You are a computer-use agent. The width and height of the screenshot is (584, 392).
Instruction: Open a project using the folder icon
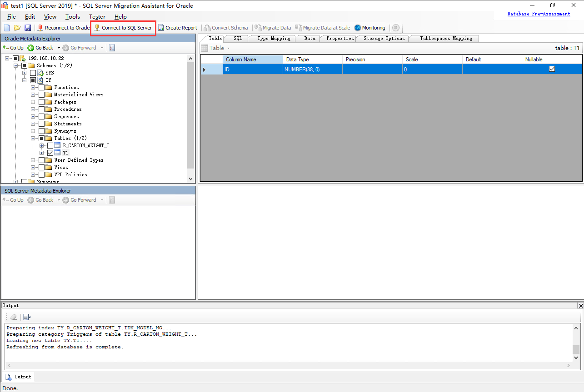17,28
